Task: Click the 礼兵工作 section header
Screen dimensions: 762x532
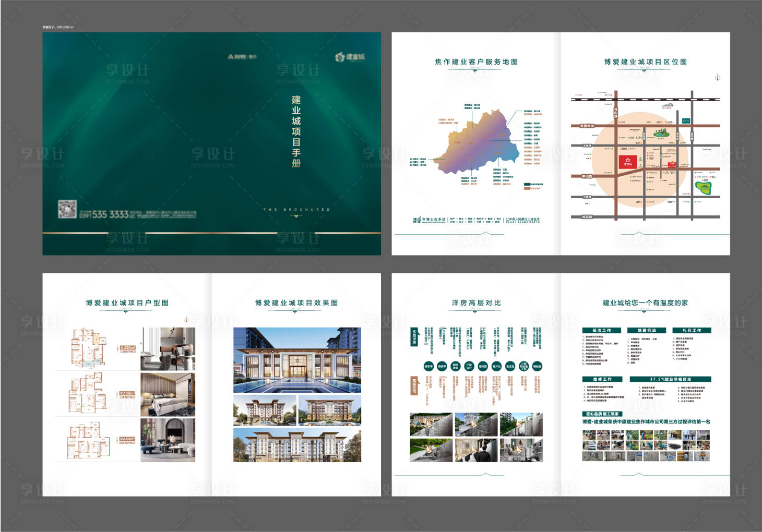Action: (692, 330)
